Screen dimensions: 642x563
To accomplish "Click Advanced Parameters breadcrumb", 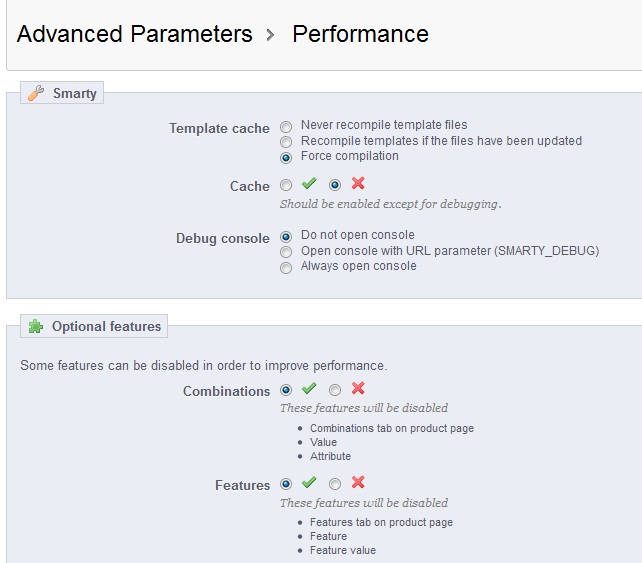I will (x=135, y=34).
